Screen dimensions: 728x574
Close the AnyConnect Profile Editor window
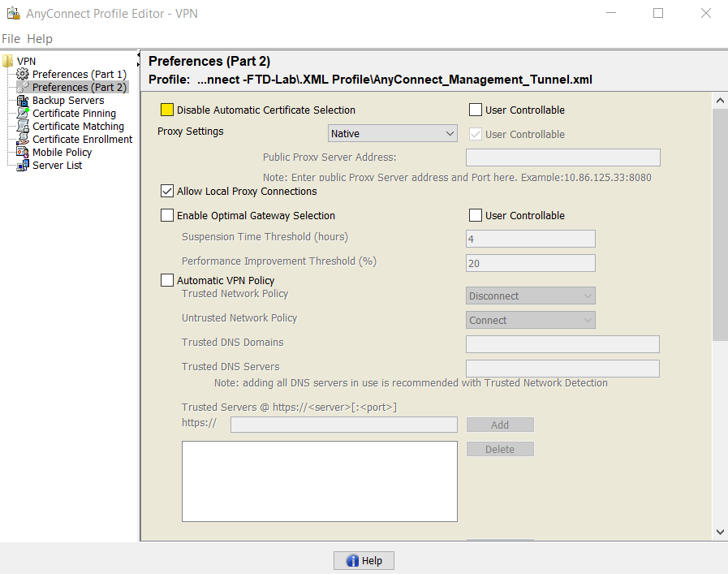706,13
